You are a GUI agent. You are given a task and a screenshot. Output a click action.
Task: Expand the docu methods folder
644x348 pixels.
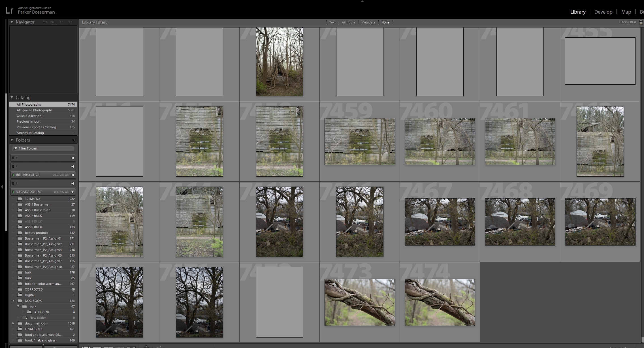[x=14, y=323]
